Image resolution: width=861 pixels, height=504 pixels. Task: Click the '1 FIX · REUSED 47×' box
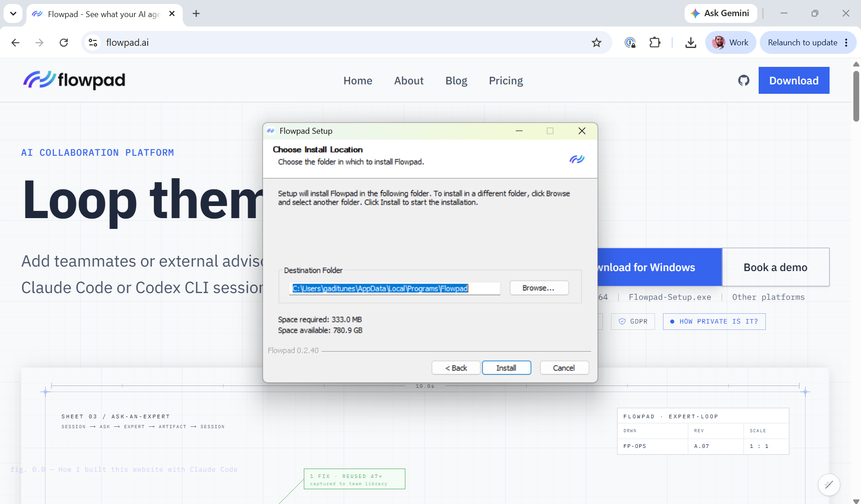tap(355, 479)
